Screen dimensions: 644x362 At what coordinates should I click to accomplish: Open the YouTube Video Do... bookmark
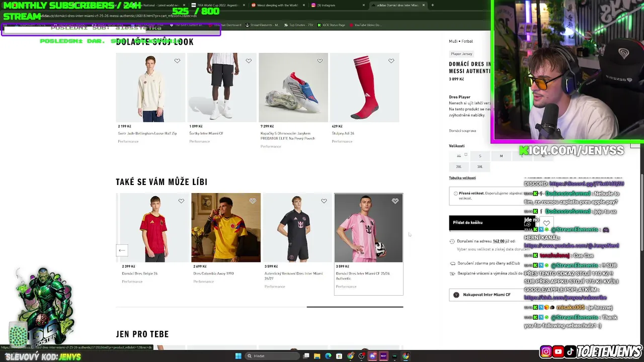pos(365,25)
